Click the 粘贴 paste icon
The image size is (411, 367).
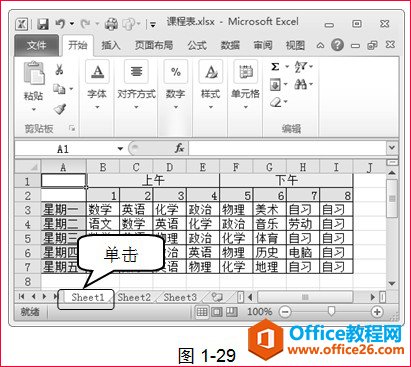point(34,74)
